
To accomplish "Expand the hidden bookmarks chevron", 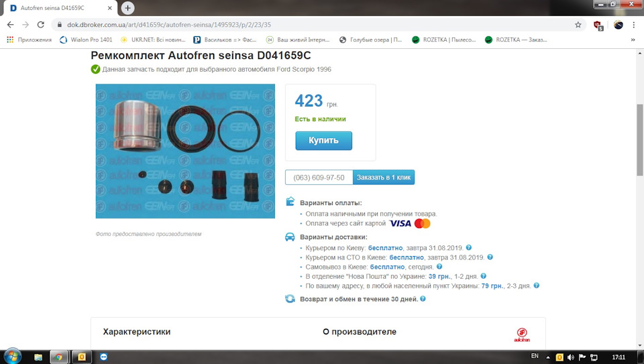I will (633, 40).
